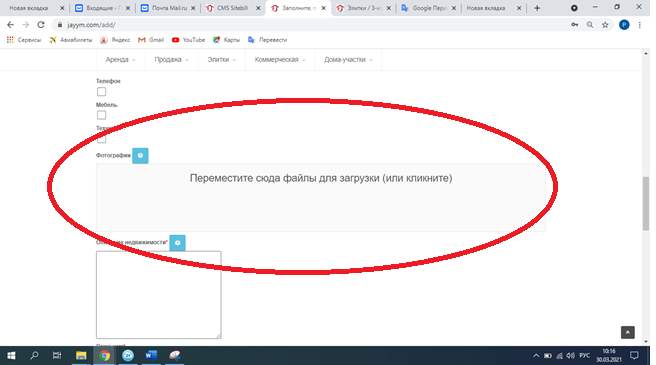
Task: Click the forward navigation arrow
Action: tap(26, 25)
